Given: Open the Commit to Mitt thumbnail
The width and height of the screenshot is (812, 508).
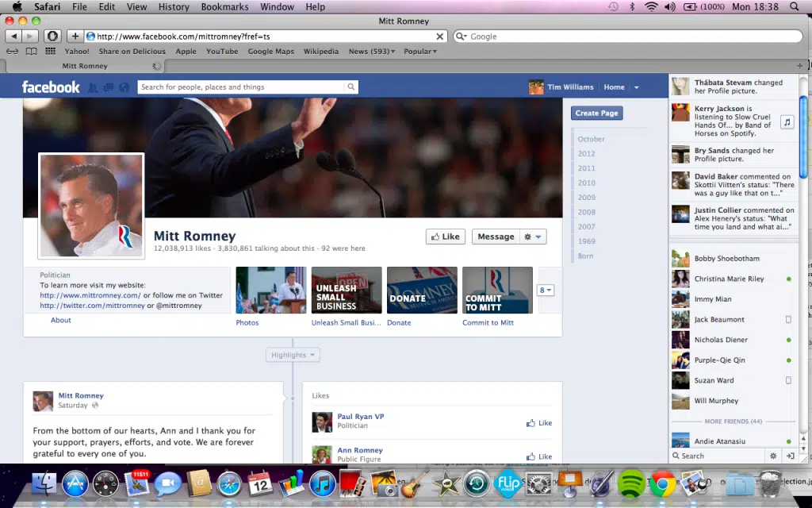Looking at the screenshot, I should click(x=497, y=291).
